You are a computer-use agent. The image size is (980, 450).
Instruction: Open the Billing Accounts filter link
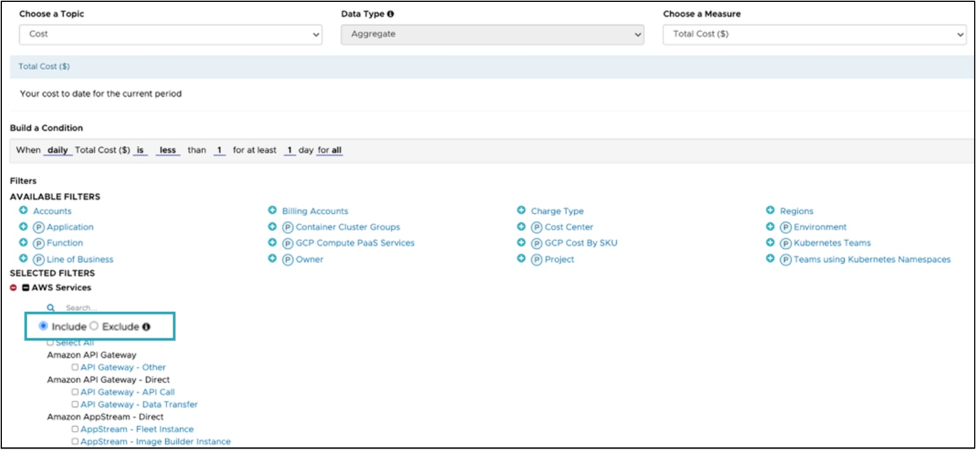tap(315, 211)
